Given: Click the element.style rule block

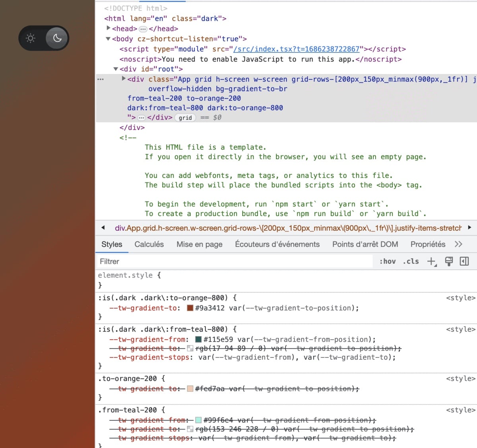Looking at the screenshot, I should pos(286,280).
